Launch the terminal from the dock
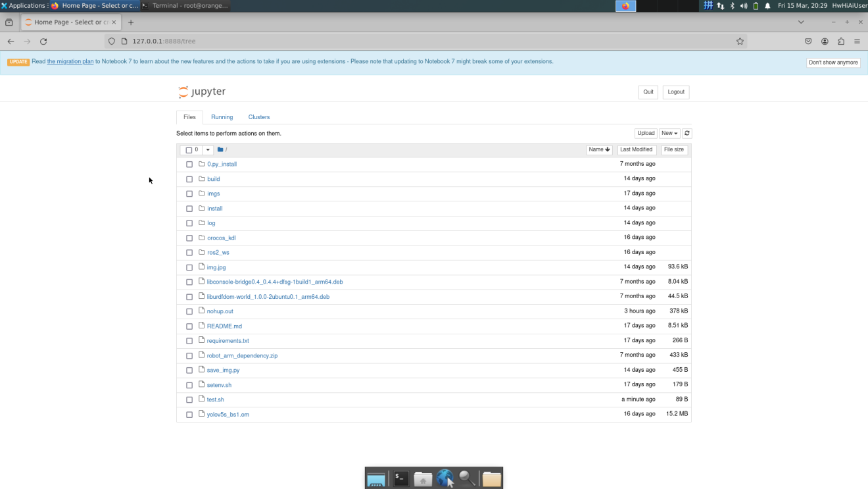Viewport: 868px width, 489px height. pos(401,478)
